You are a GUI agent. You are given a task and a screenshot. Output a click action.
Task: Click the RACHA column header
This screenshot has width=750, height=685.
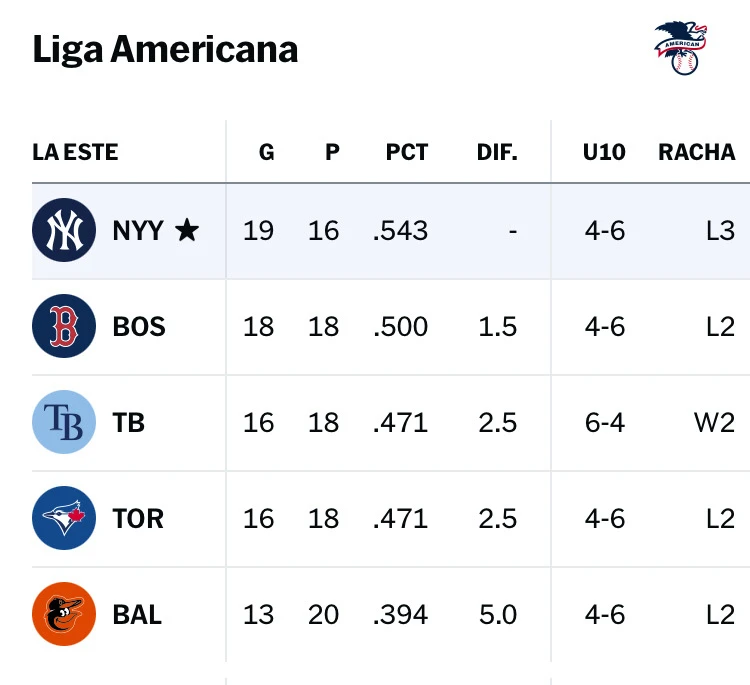tap(696, 152)
